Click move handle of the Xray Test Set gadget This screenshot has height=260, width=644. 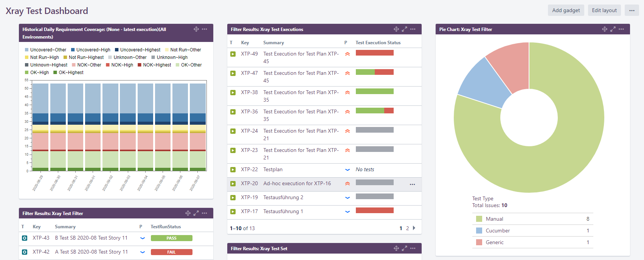[x=396, y=248]
